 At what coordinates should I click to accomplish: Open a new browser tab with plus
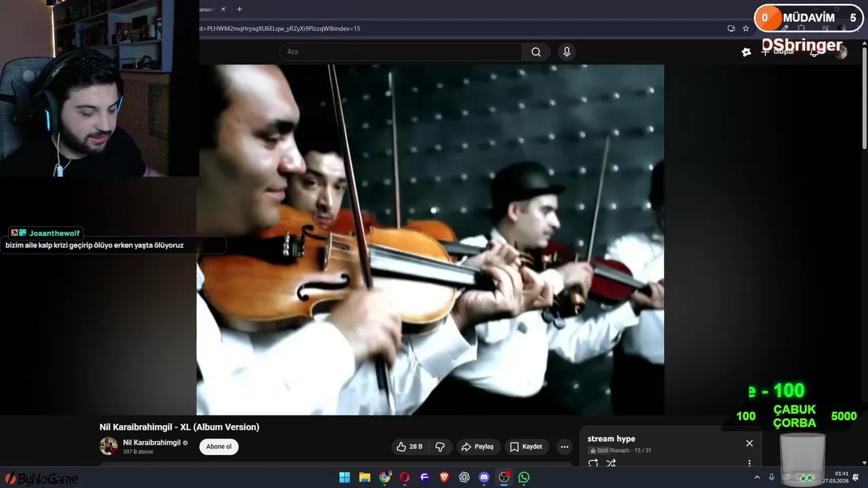(239, 9)
